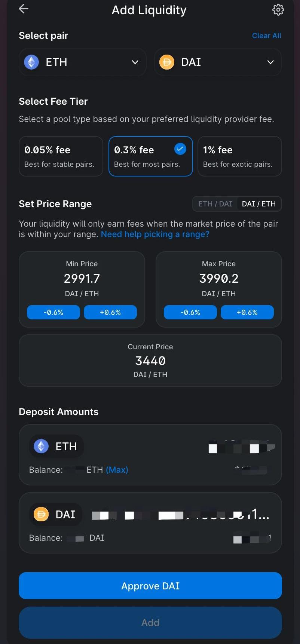Switch price display to ETH / DAI
Screen dimensions: 300x644
(x=215, y=204)
